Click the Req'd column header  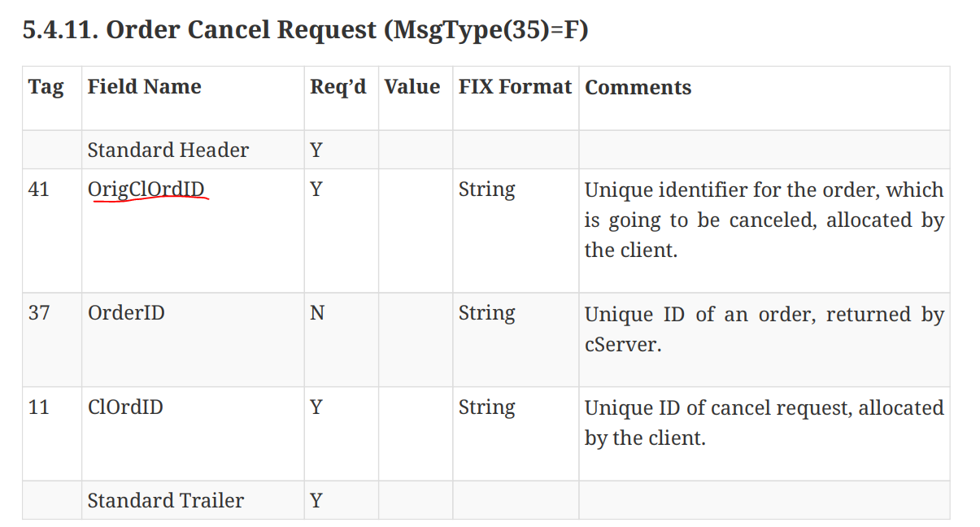pos(338,87)
